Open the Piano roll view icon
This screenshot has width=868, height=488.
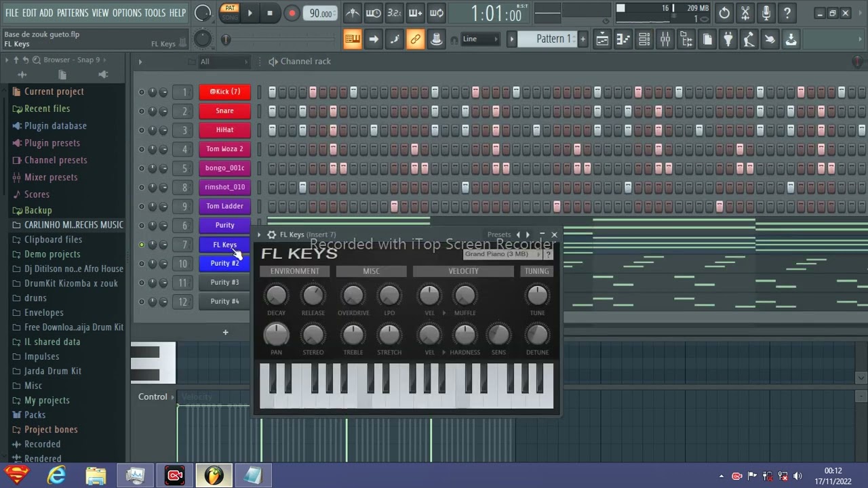pyautogui.click(x=623, y=39)
